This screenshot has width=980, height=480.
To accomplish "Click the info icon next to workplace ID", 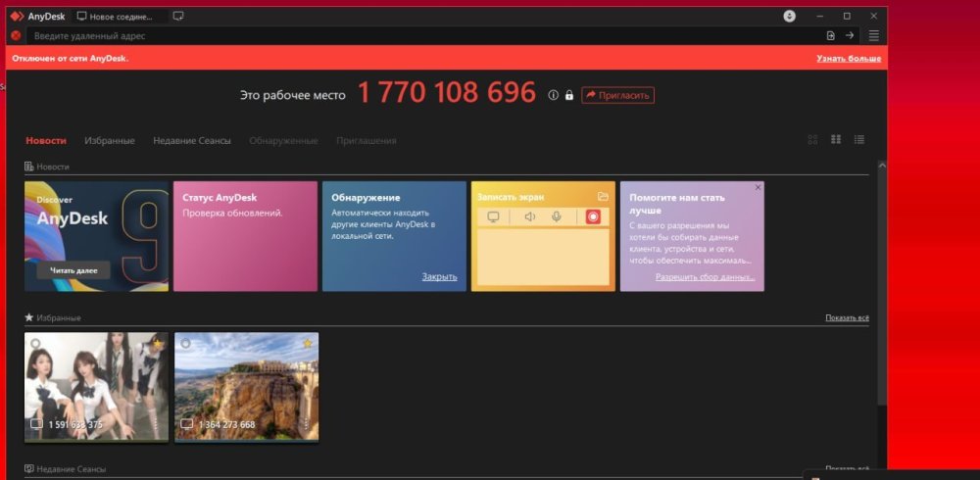I will pyautogui.click(x=553, y=95).
